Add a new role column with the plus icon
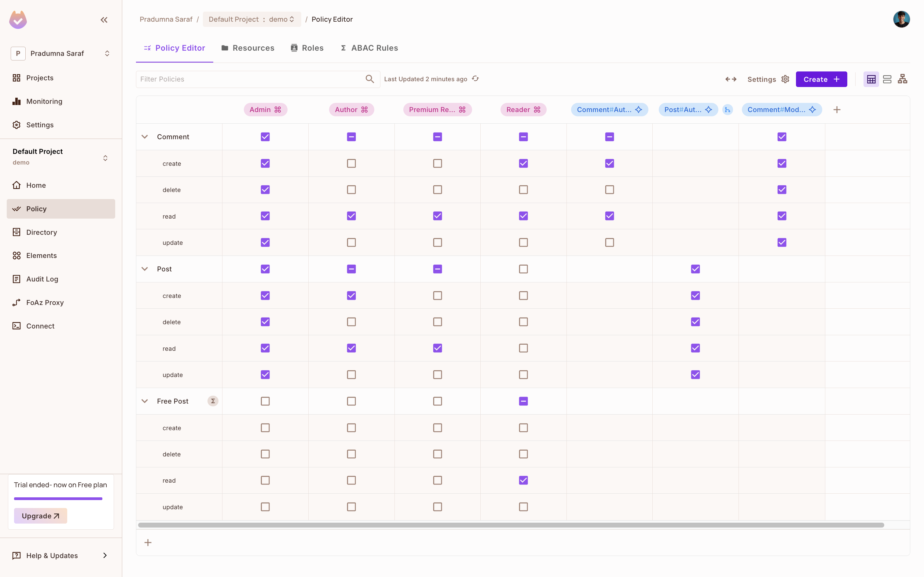The height and width of the screenshot is (577, 924). 837,110
